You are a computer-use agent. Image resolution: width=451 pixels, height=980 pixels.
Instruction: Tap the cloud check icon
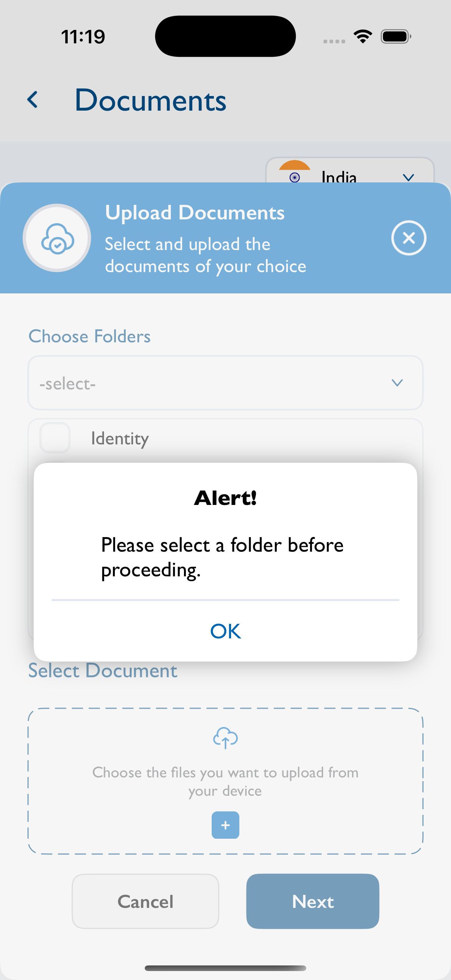[x=57, y=238]
